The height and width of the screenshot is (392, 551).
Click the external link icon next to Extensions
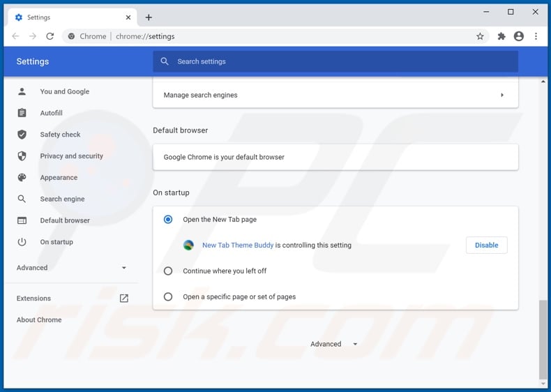click(x=124, y=298)
